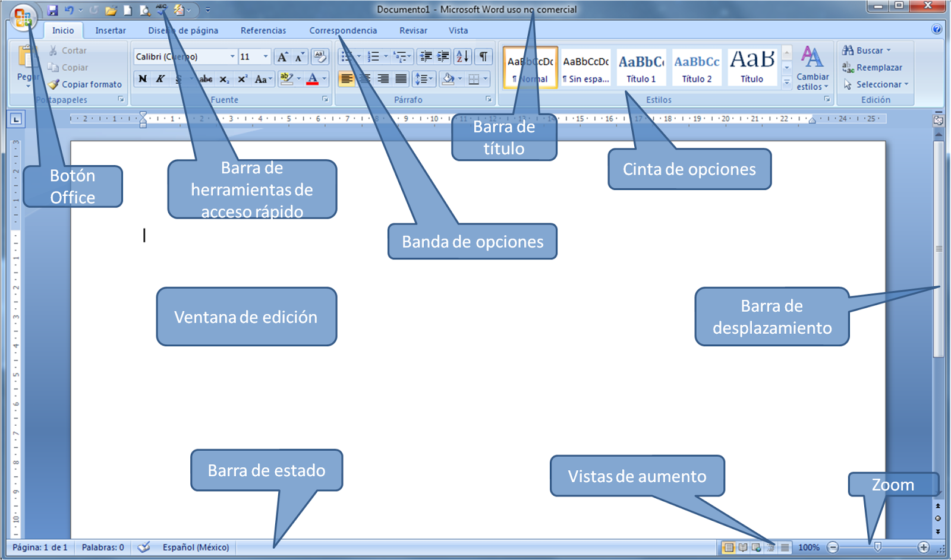Switch to the Insertar tab
Image resolution: width=951 pixels, height=560 pixels.
[111, 30]
